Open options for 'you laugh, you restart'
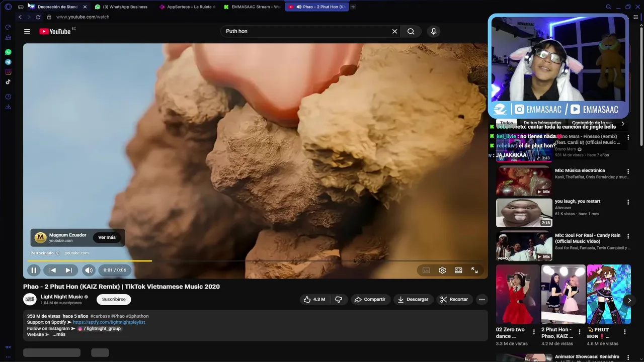 628,202
